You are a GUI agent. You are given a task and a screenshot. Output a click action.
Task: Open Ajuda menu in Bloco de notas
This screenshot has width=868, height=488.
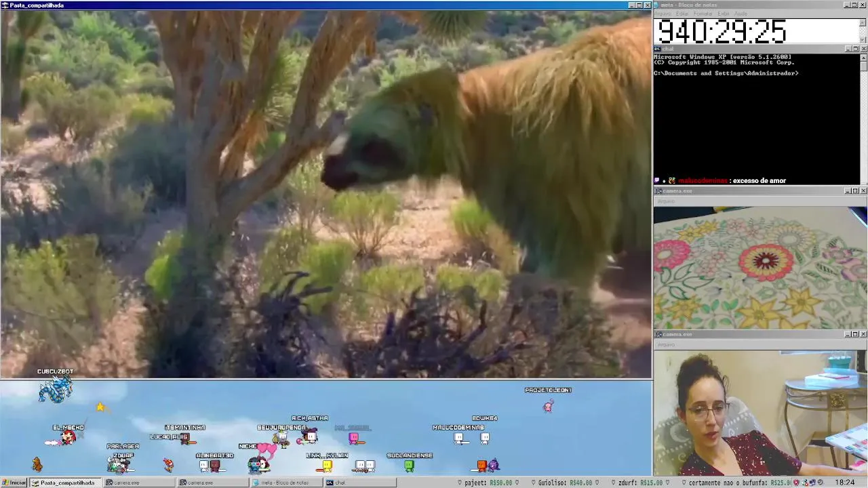pos(741,14)
